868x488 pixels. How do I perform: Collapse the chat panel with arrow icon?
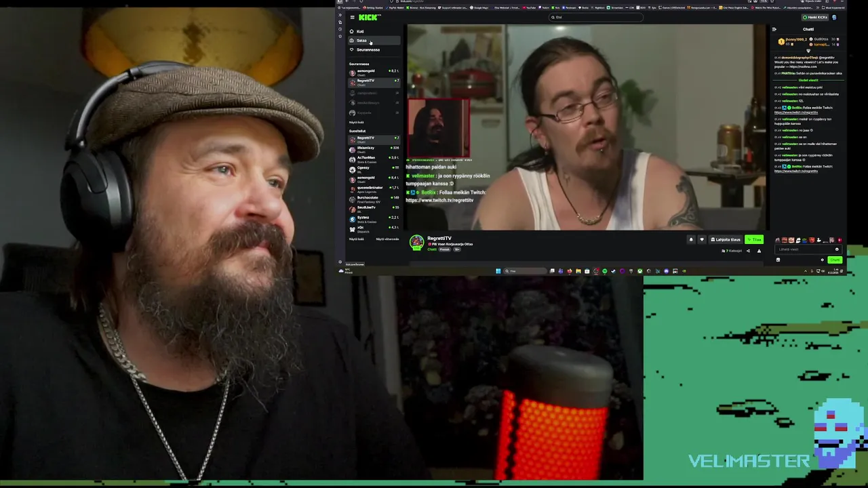(774, 29)
